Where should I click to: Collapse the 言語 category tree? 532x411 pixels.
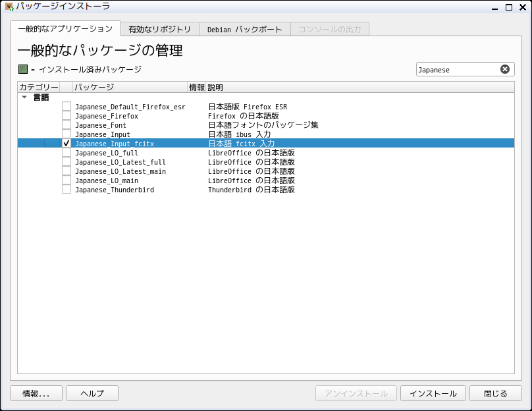(24, 97)
